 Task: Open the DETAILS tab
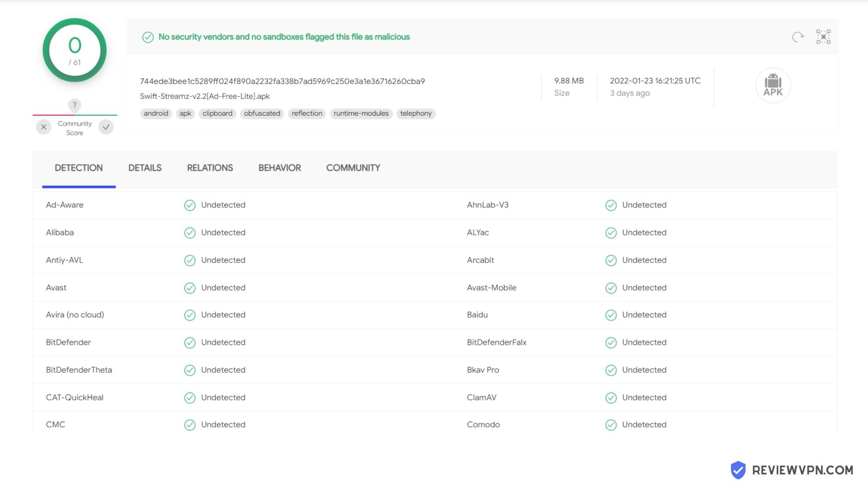(145, 168)
